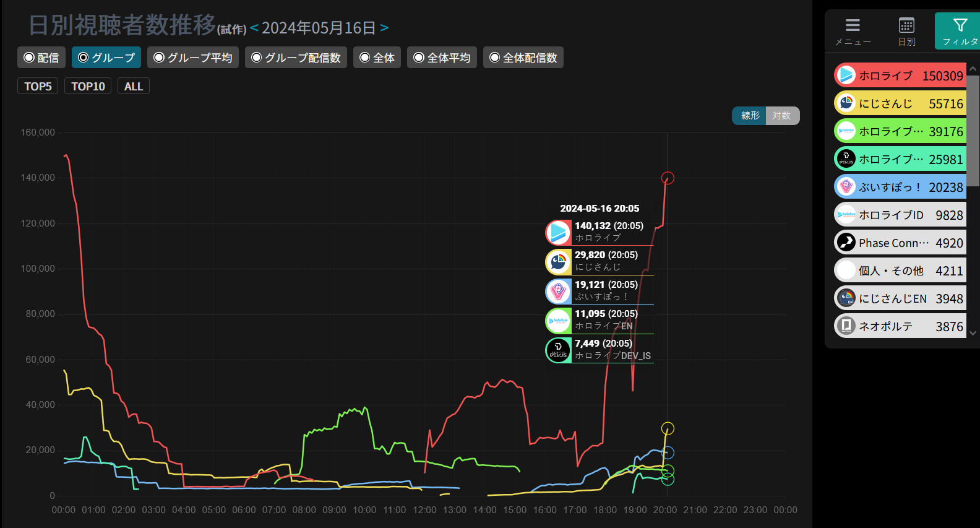The width and height of the screenshot is (980, 528).
Task: Open the hamburger menu icon
Action: pos(853,25)
